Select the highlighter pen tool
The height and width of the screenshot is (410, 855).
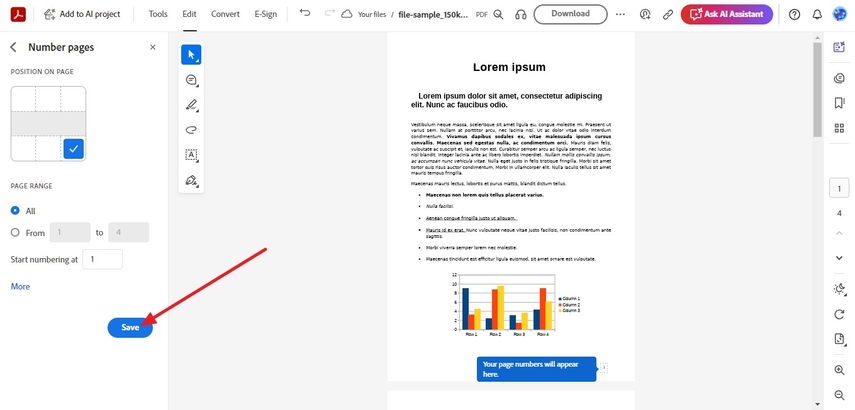tap(191, 105)
